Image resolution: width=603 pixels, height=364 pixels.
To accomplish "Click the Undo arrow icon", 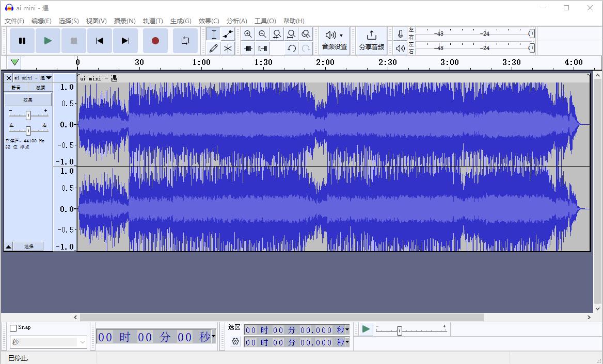I will click(x=292, y=48).
